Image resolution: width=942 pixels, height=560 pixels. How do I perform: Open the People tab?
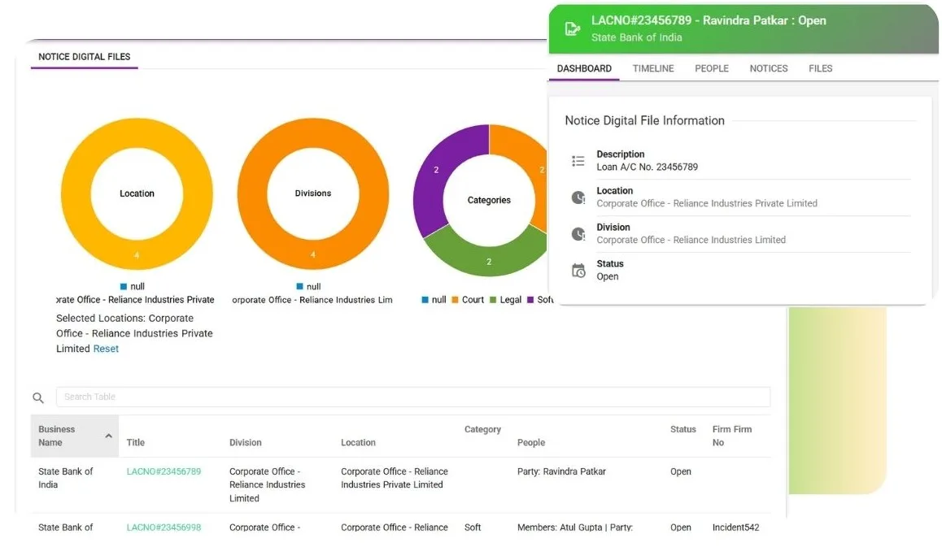tap(711, 68)
